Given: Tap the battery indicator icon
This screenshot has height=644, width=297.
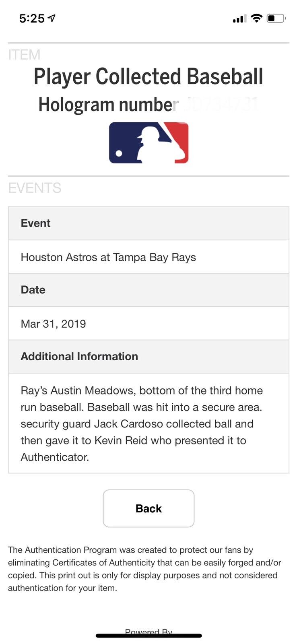Looking at the screenshot, I should pyautogui.click(x=276, y=18).
